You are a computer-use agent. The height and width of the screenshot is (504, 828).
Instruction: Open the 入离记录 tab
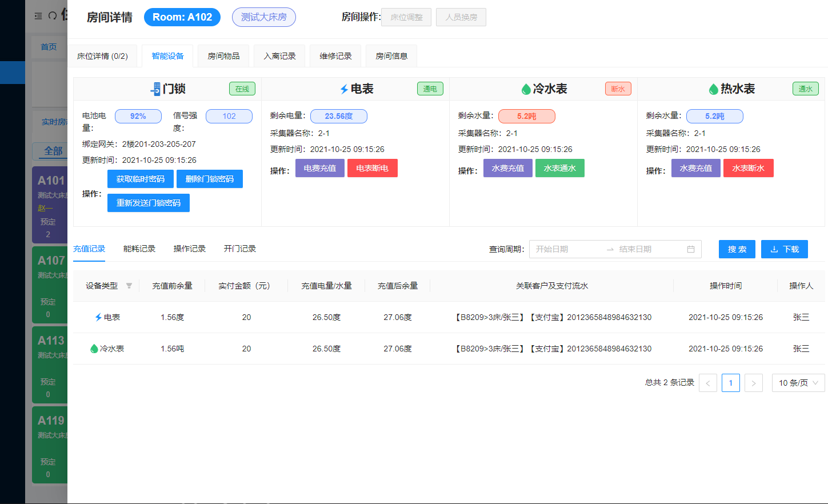[279, 56]
